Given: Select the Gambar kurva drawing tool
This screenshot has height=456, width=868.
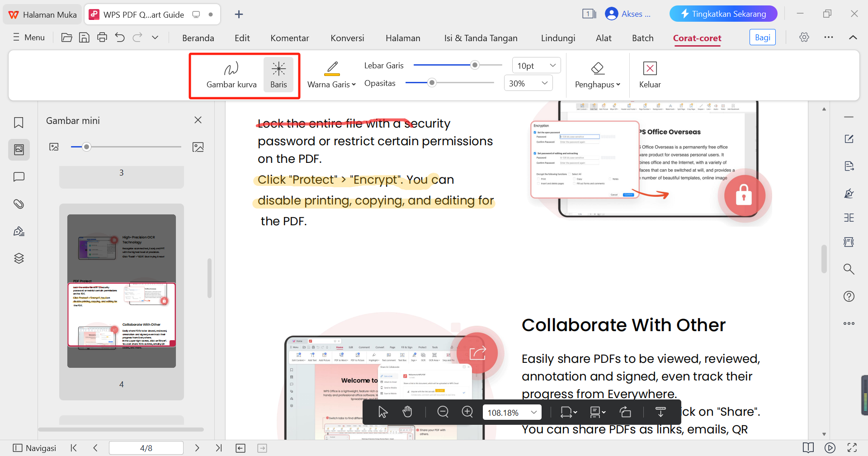Looking at the screenshot, I should point(231,74).
